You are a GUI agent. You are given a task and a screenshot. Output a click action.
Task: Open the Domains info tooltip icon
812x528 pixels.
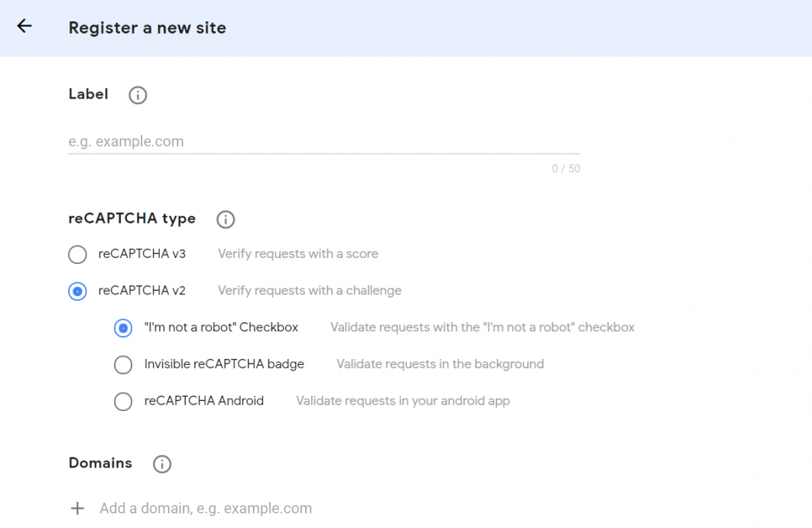(161, 464)
